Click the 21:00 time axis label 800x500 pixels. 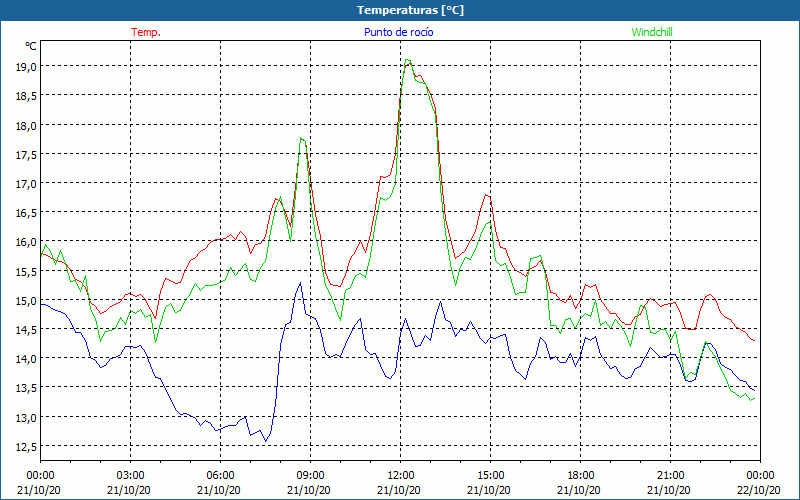coord(670,476)
